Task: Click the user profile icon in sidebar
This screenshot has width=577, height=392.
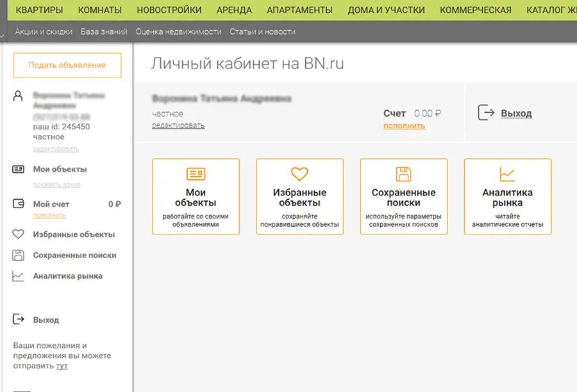Action: (x=19, y=96)
